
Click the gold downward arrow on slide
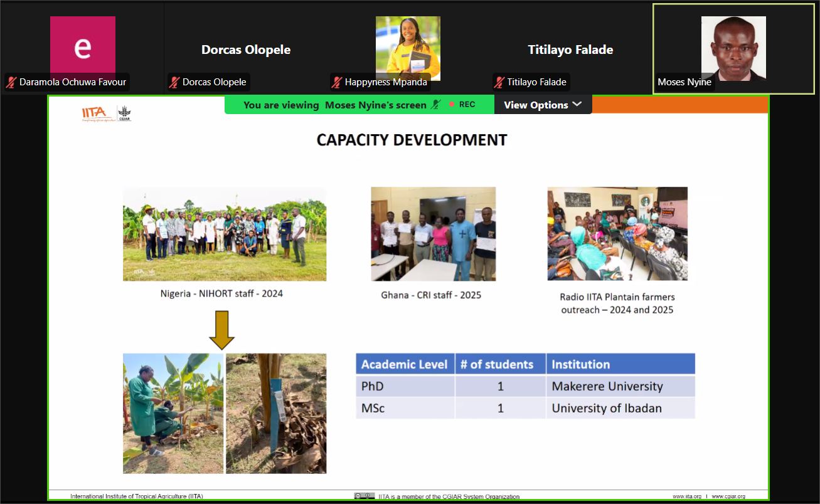pyautogui.click(x=221, y=330)
